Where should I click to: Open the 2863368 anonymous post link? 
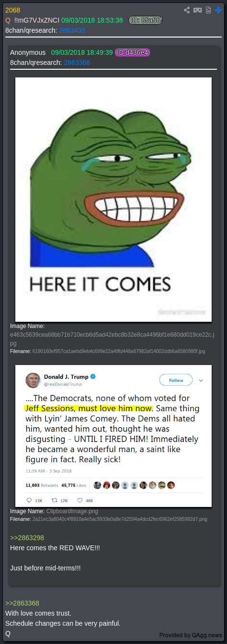tap(77, 63)
